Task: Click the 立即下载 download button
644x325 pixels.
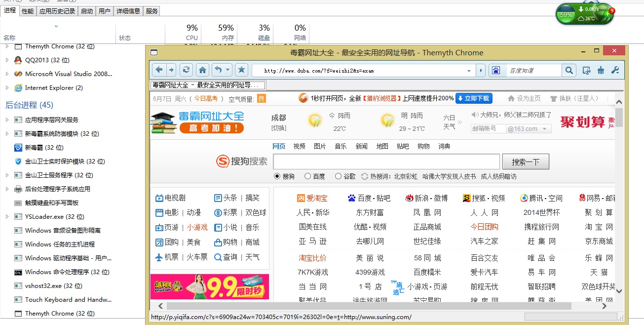Action: (x=474, y=98)
